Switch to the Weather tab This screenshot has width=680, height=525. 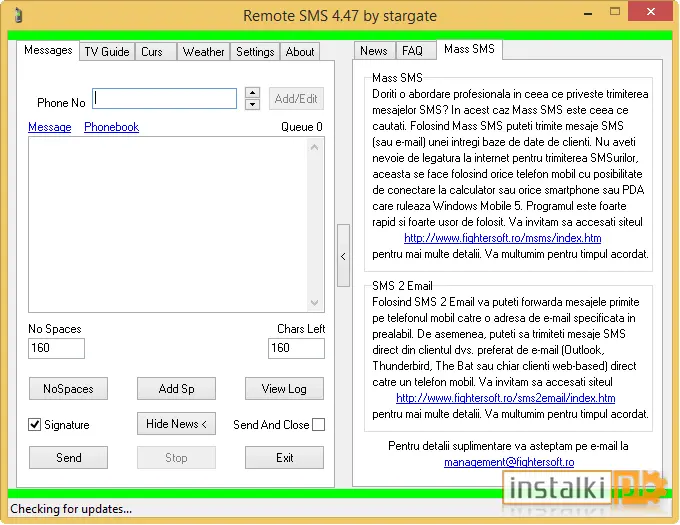pyautogui.click(x=203, y=52)
